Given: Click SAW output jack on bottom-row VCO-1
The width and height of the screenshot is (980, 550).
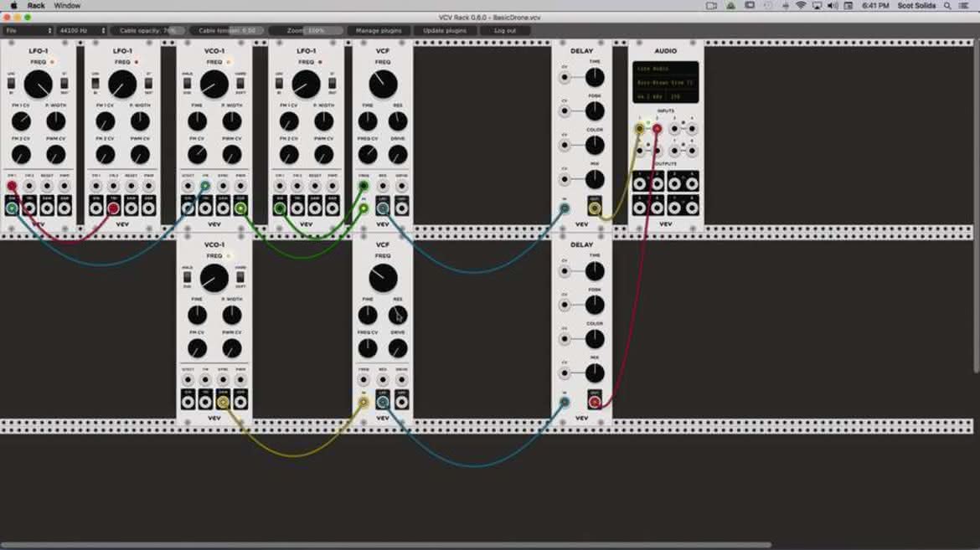Looking at the screenshot, I should [223, 402].
